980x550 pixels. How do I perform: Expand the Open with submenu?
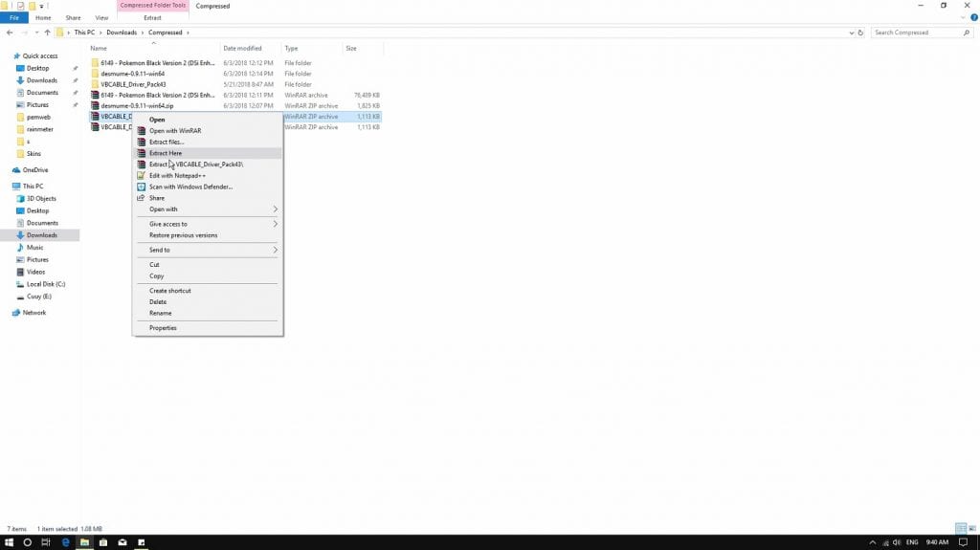tap(207, 209)
